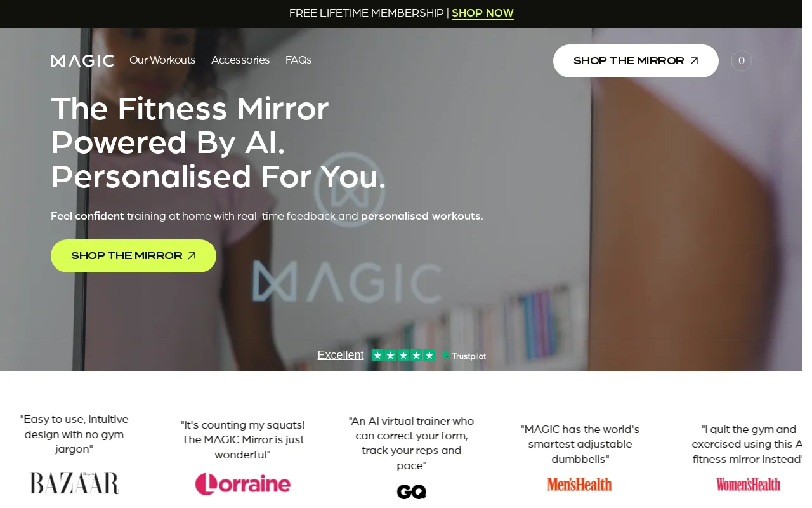Click the Harper's BAZAAR logo
Image resolution: width=812 pixels, height=508 pixels.
tap(74, 483)
